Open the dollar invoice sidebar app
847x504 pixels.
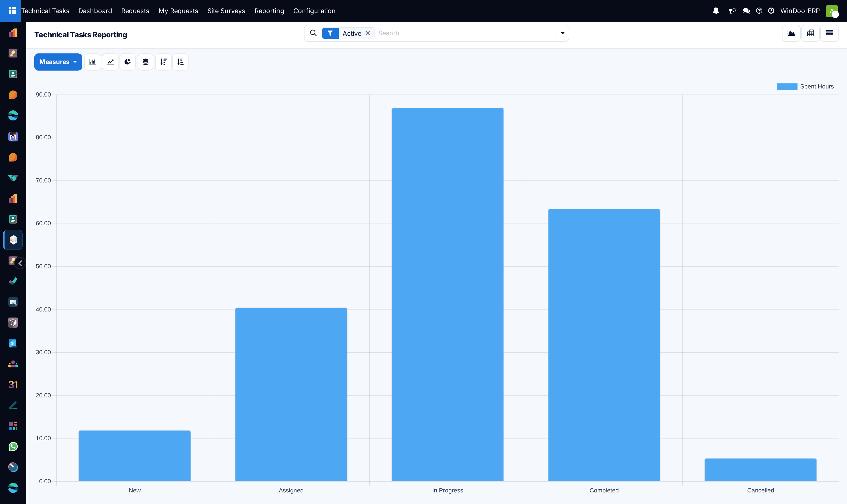pyautogui.click(x=13, y=343)
